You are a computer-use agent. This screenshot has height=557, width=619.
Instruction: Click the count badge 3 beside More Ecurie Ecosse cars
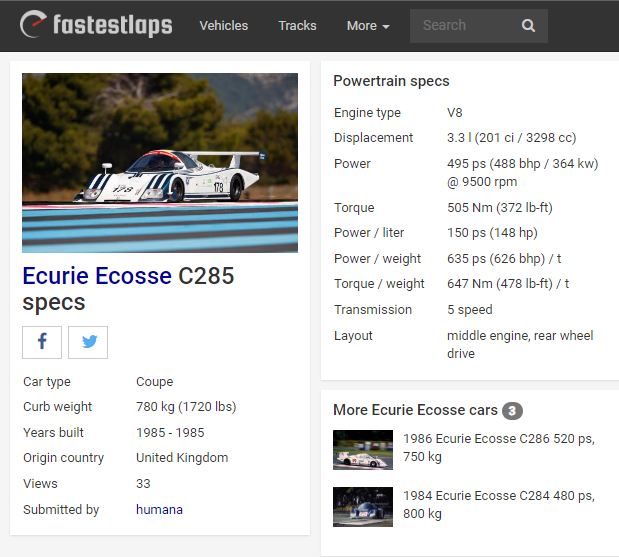(512, 411)
